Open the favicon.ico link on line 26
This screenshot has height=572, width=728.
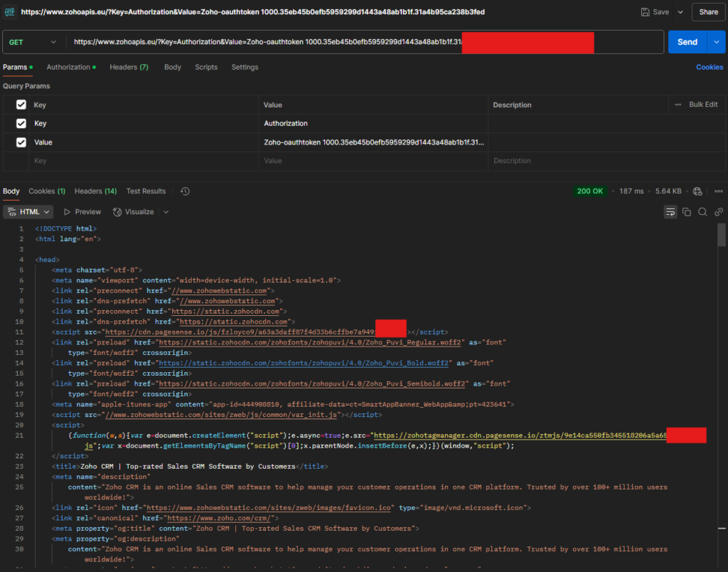coord(268,508)
